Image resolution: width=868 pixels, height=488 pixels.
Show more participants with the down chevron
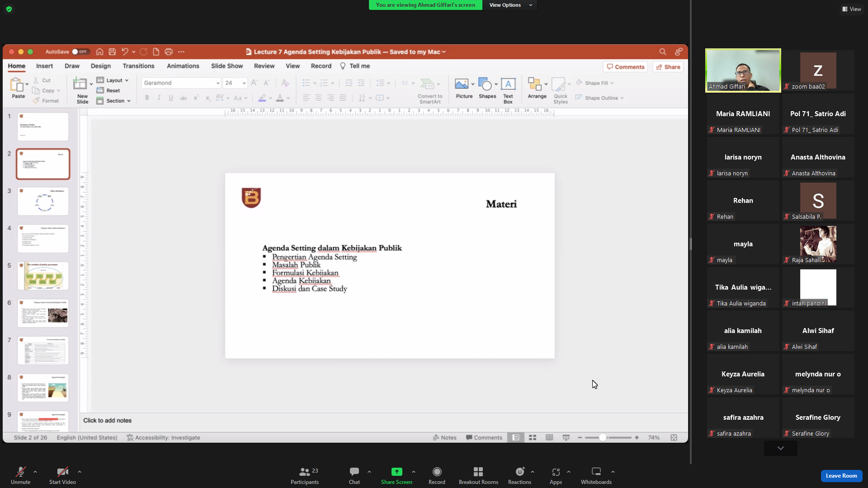click(x=781, y=448)
